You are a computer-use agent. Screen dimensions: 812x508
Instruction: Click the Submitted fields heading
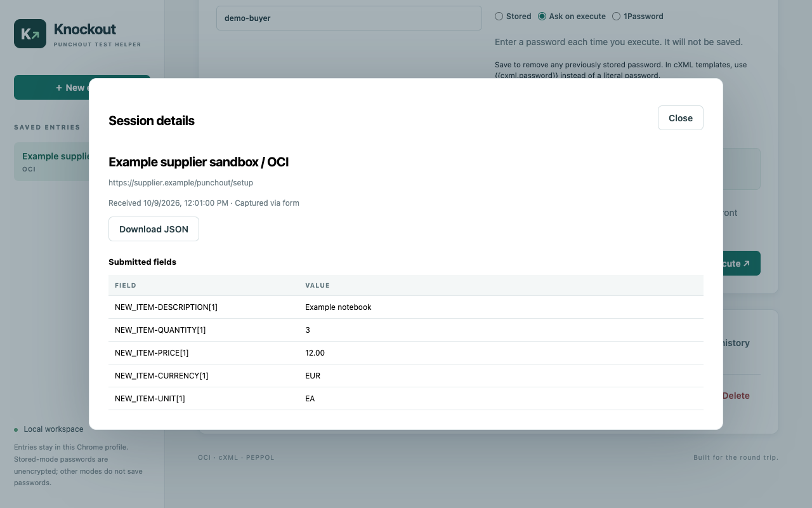(x=142, y=262)
